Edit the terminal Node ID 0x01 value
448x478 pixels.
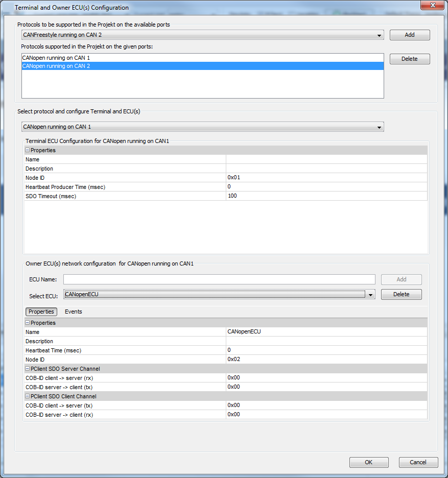tap(326, 178)
